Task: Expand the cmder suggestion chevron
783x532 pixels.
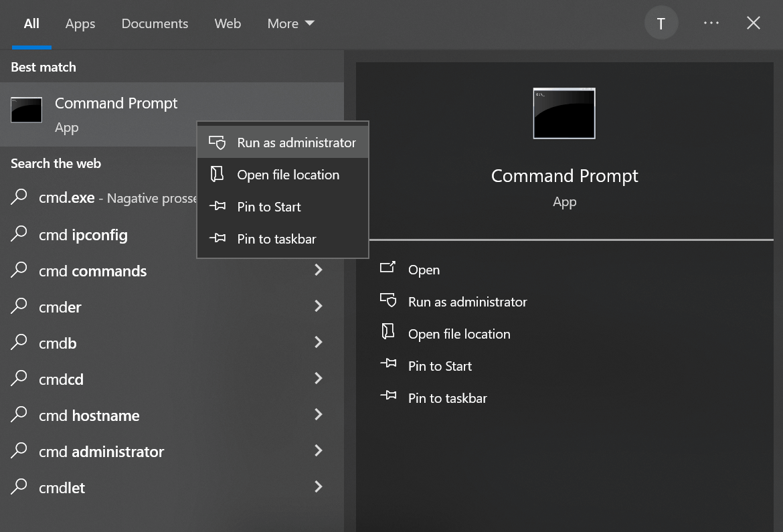Action: [319, 306]
